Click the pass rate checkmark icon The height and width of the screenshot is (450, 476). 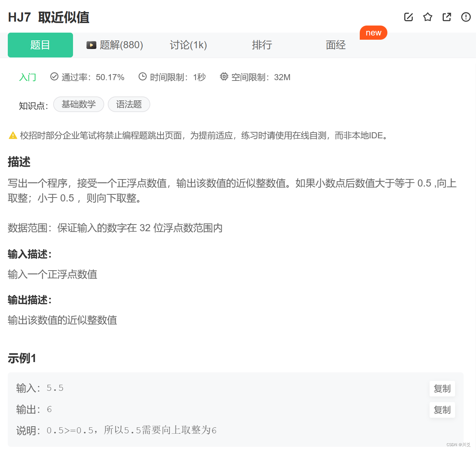(54, 77)
